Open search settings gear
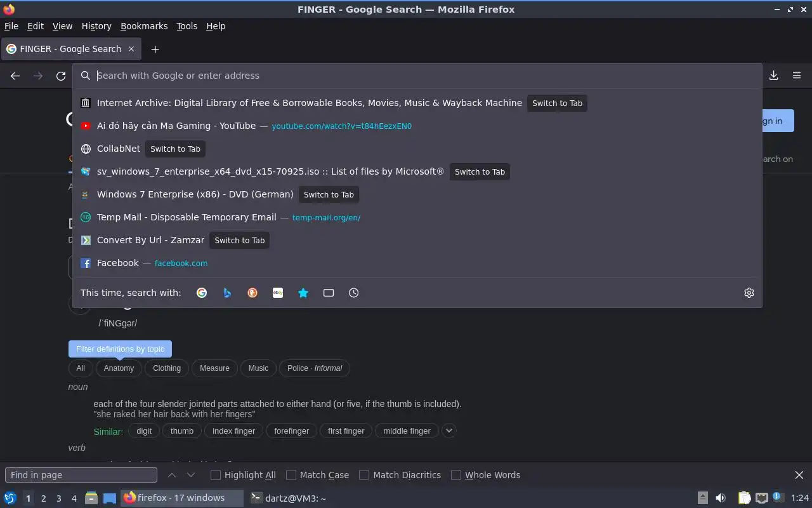 [749, 293]
